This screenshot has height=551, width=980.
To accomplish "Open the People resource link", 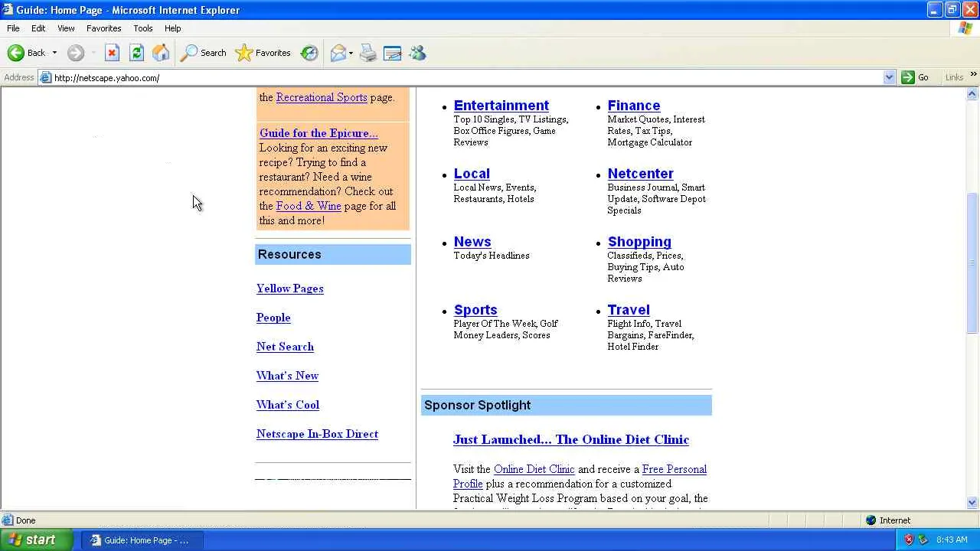I will click(273, 318).
